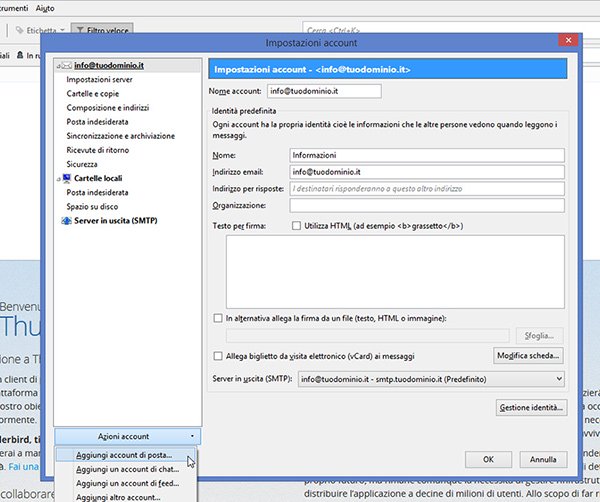The width and height of the screenshot is (600, 502).
Task: Click the Filtro veloce toolbar button
Action: click(x=102, y=30)
